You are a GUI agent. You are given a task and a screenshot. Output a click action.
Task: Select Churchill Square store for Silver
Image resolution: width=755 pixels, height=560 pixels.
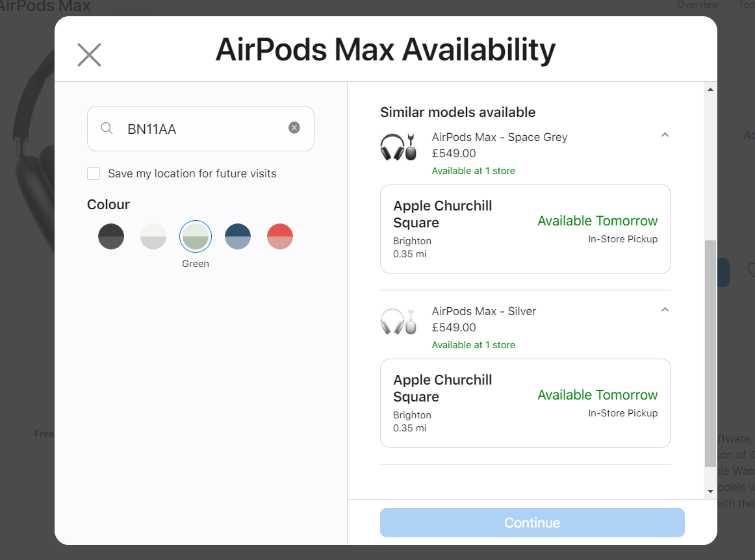pyautogui.click(x=526, y=403)
